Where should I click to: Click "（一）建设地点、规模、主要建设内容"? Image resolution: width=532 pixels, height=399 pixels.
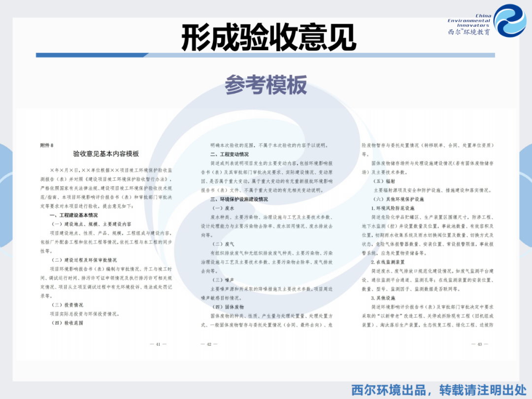point(91,224)
